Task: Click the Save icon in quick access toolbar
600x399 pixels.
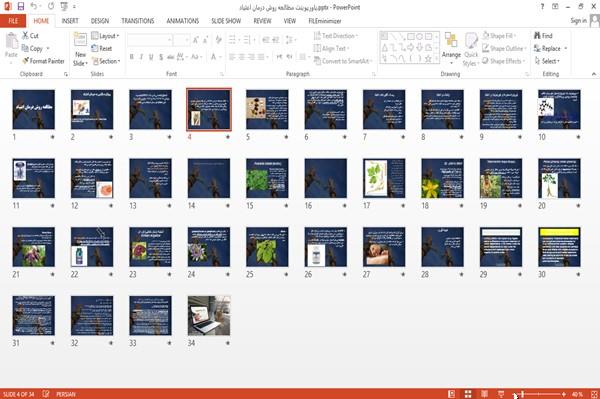Action: (21, 7)
